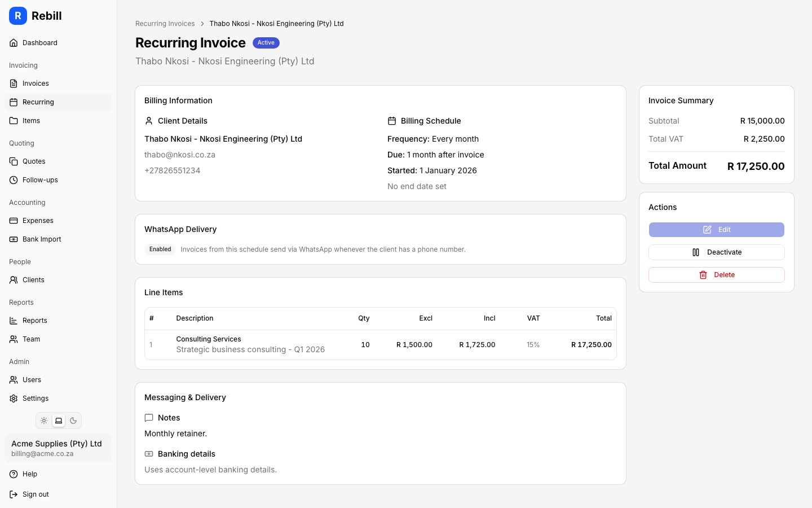Click the 15% VAT cell
Screen dimensions: 812x508
[533, 345]
